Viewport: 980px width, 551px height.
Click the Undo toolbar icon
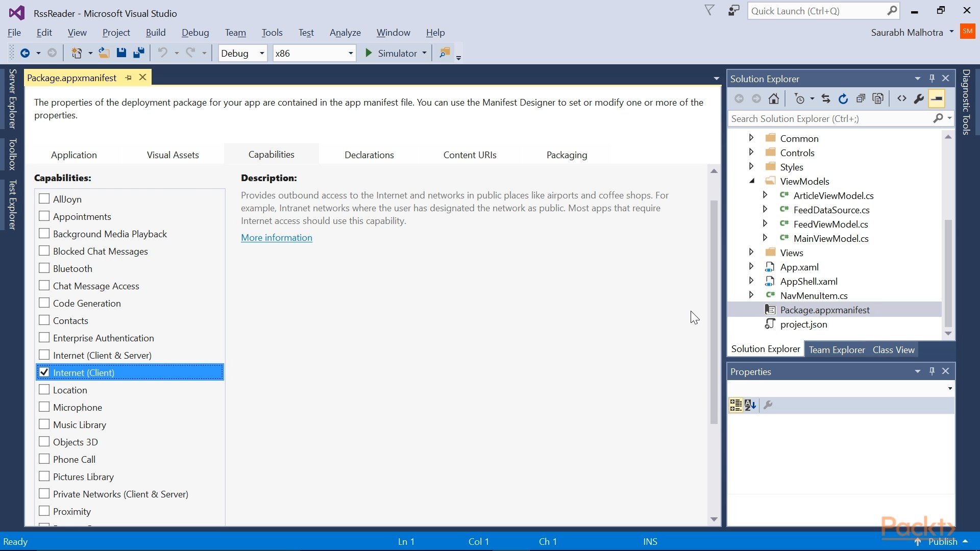point(163,53)
